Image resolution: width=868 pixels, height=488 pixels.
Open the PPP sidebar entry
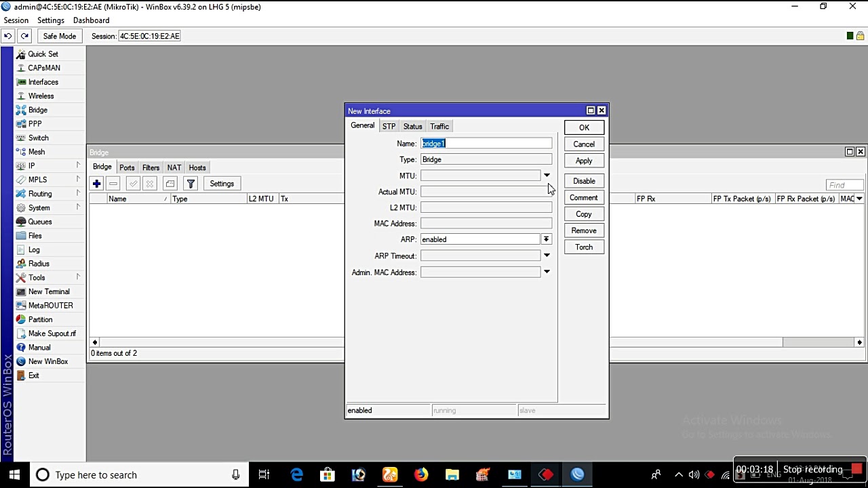pyautogui.click(x=35, y=124)
